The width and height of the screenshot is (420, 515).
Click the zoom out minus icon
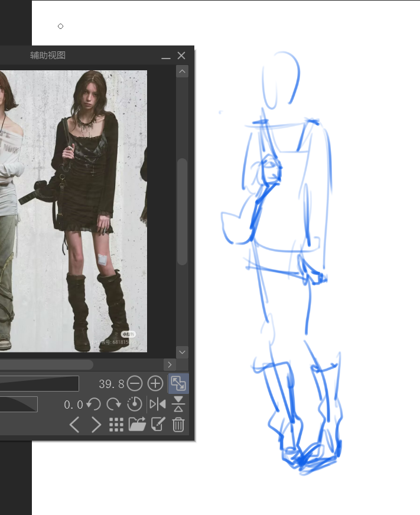click(135, 384)
